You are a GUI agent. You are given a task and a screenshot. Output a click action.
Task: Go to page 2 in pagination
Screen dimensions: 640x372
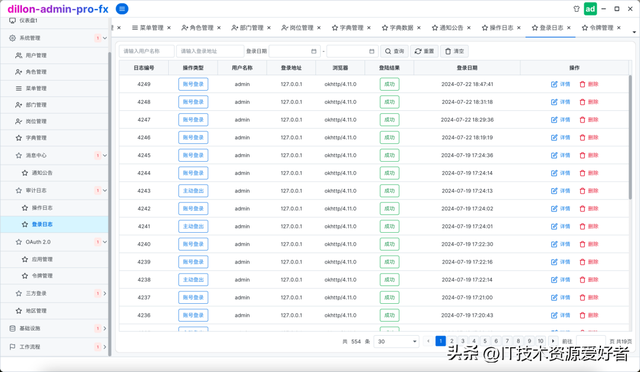[x=451, y=341]
